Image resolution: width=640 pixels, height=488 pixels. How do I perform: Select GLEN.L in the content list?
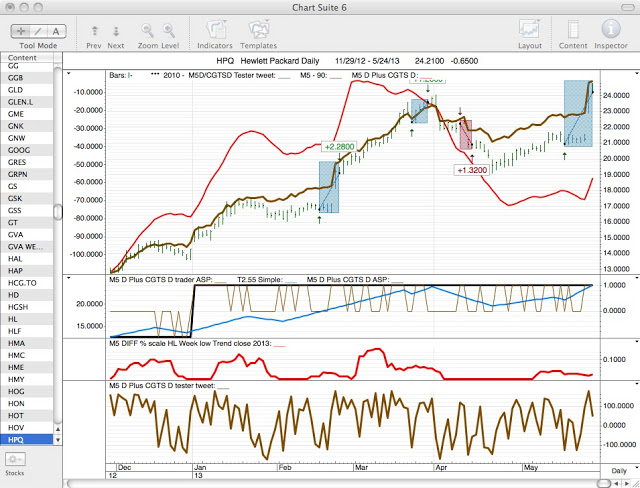tap(27, 102)
